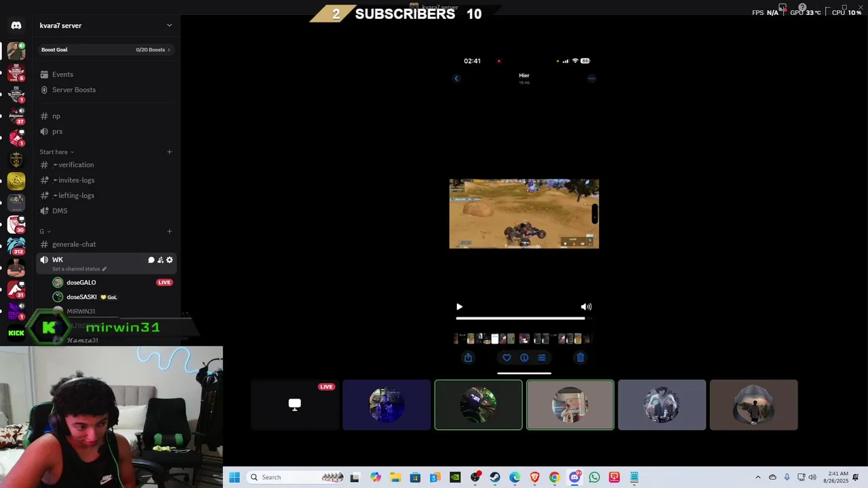Tap the three-dot more icon in phone stream
Image resolution: width=868 pixels, height=488 pixels.
pyautogui.click(x=592, y=79)
